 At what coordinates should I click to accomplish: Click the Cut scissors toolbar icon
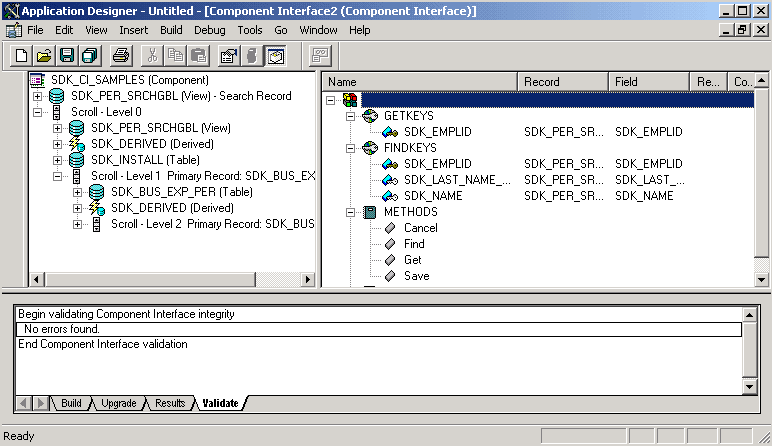[152, 56]
